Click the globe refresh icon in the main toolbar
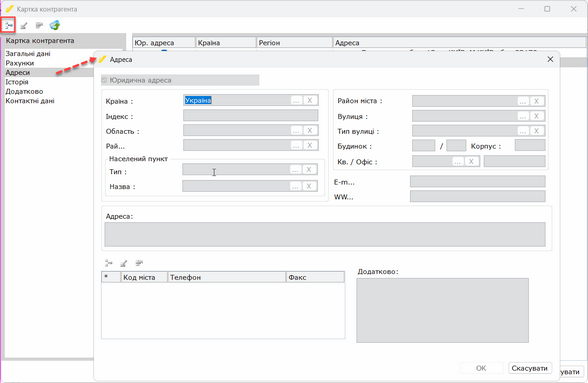The image size is (588, 383). tap(55, 26)
